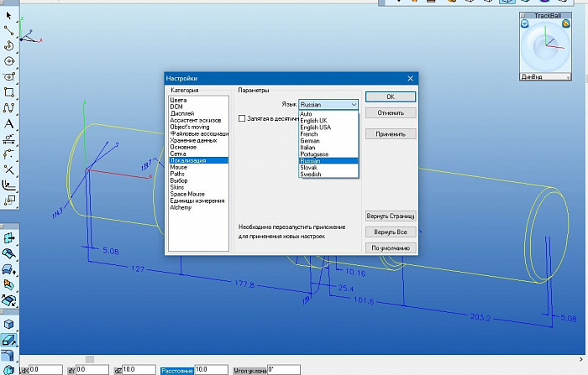588x375 pixels.
Task: Click the TrackBall blue menu icon
Action: coord(524,23)
